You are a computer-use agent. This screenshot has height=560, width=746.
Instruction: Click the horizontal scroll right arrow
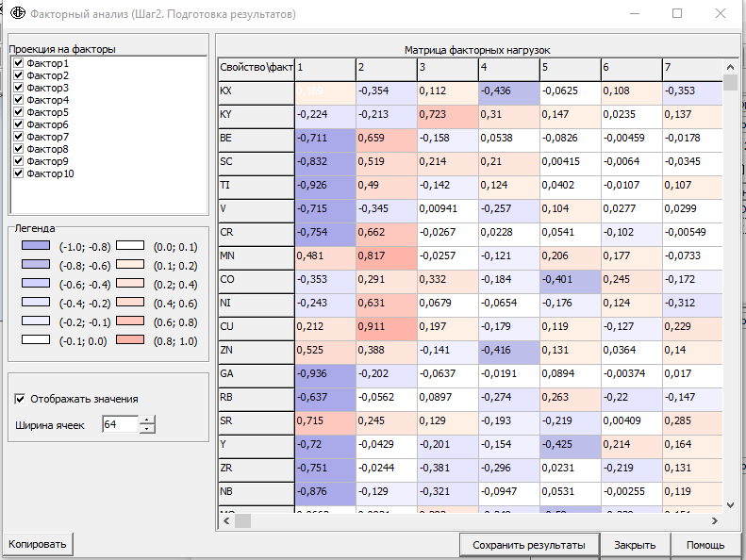[x=715, y=521]
